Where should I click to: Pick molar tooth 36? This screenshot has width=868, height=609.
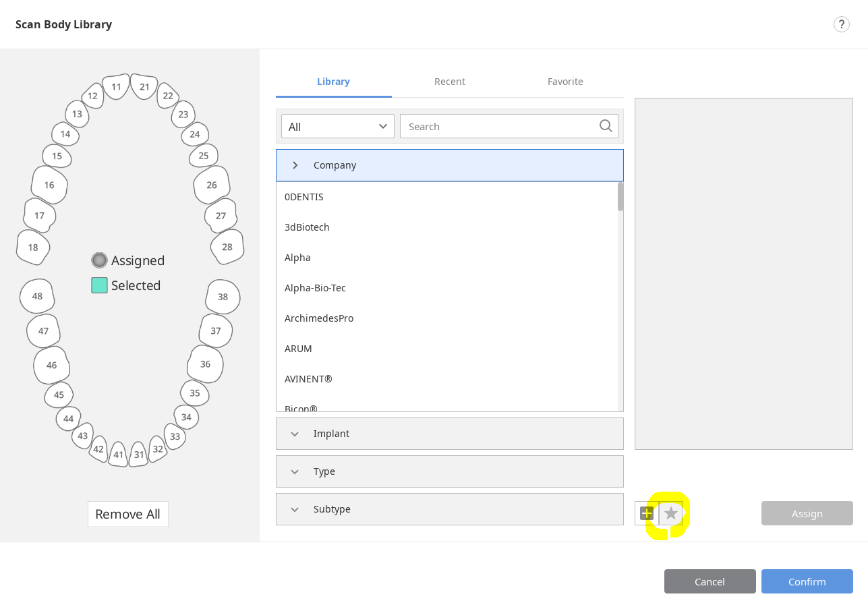tap(205, 364)
